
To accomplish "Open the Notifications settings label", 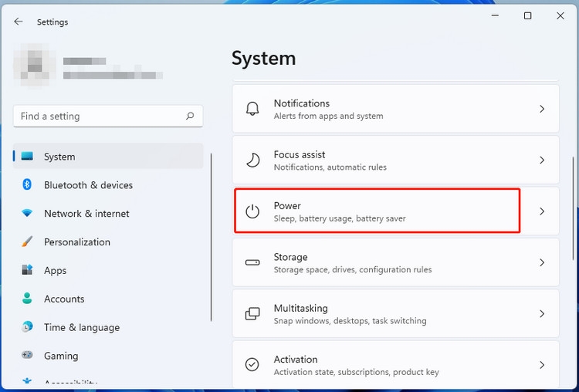I will (302, 103).
